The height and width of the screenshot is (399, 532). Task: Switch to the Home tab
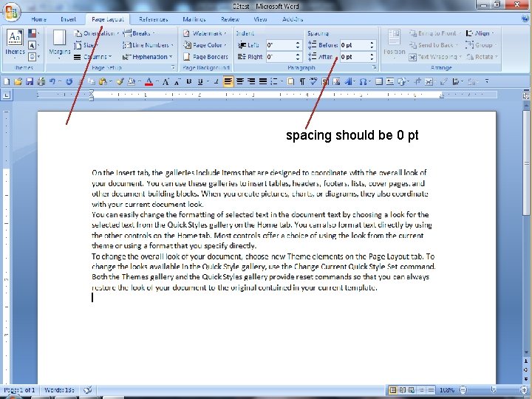(38, 19)
